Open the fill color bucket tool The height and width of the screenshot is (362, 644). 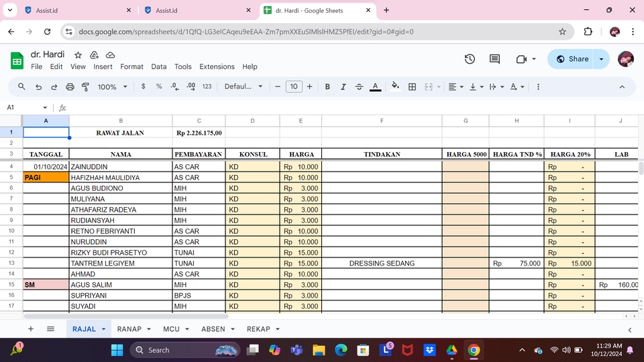pyautogui.click(x=395, y=86)
